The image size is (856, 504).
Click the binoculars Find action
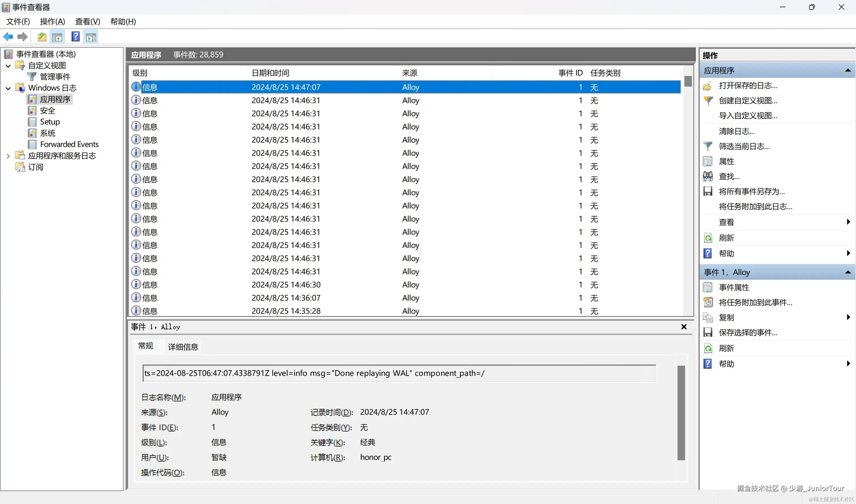point(729,176)
